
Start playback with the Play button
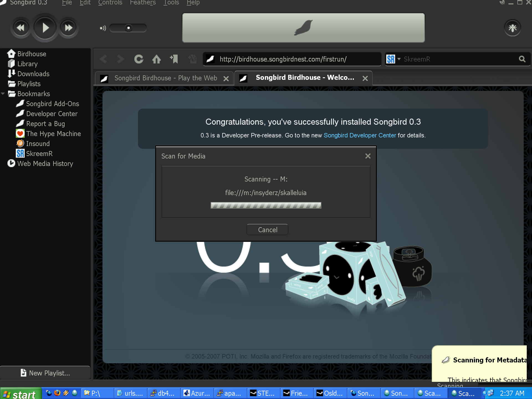pos(45,28)
